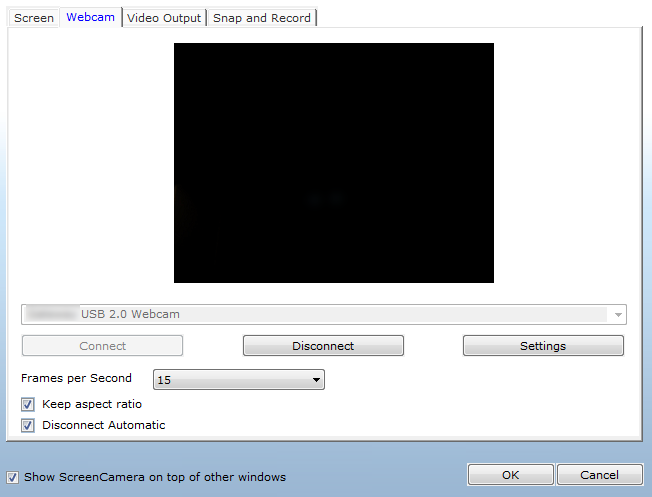652x497 pixels.
Task: Click the Frames per Second label
Action: [x=76, y=378]
